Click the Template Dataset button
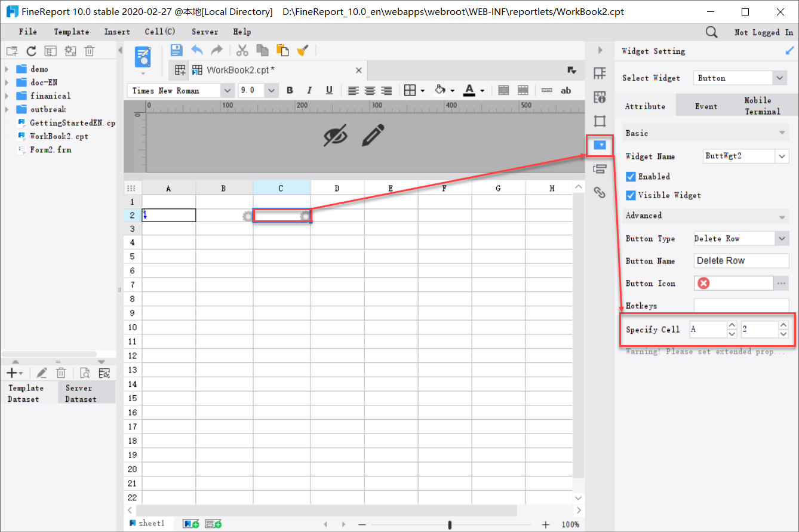This screenshot has height=532, width=799. 25,392
